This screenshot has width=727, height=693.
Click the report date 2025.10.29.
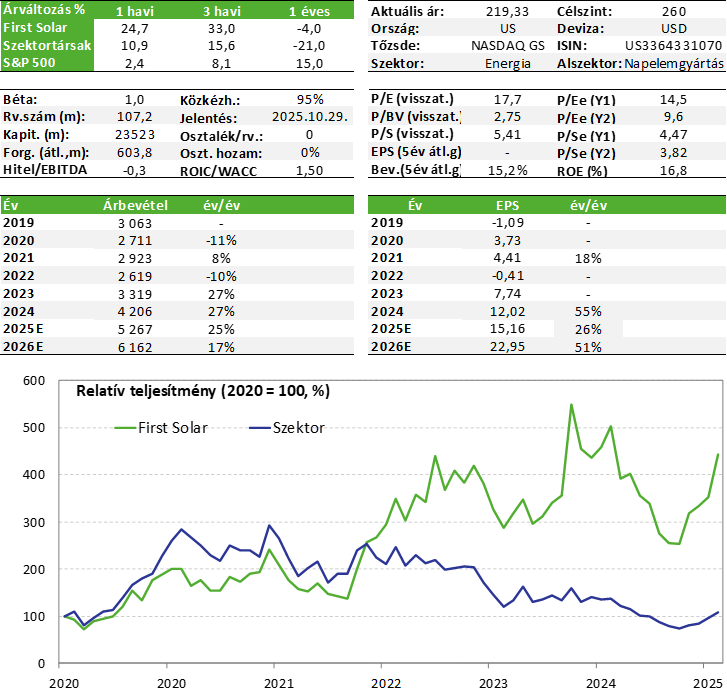[x=310, y=117]
